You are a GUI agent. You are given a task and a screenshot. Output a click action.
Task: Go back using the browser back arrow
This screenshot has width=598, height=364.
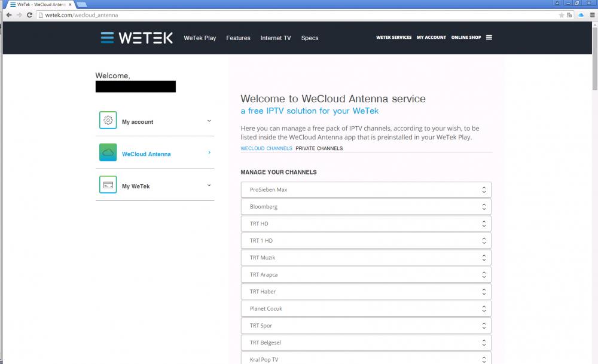point(8,15)
